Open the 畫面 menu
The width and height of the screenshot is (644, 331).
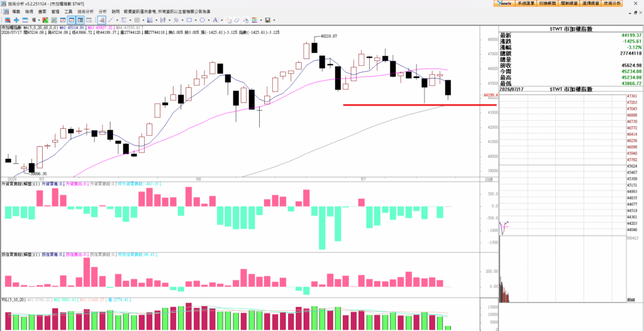[42, 11]
